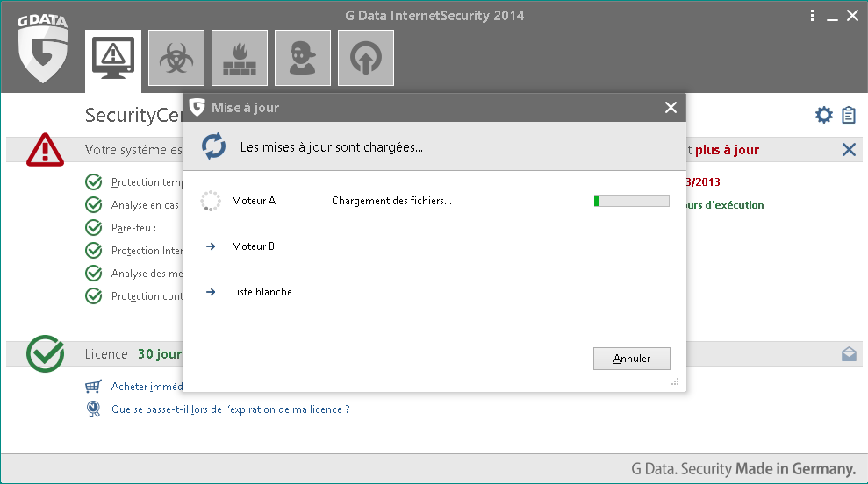Click the Moteur A progress bar
This screenshot has height=484, width=868.
tap(632, 201)
